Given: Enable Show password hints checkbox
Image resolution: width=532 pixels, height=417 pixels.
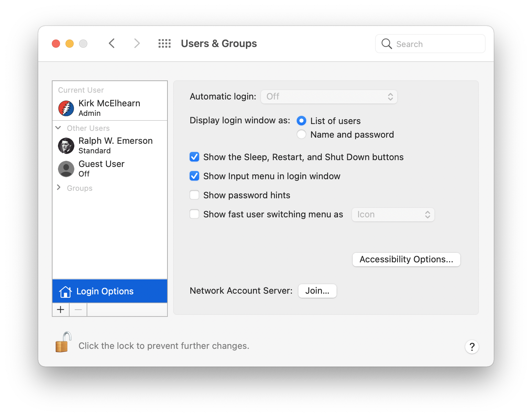Looking at the screenshot, I should (194, 195).
